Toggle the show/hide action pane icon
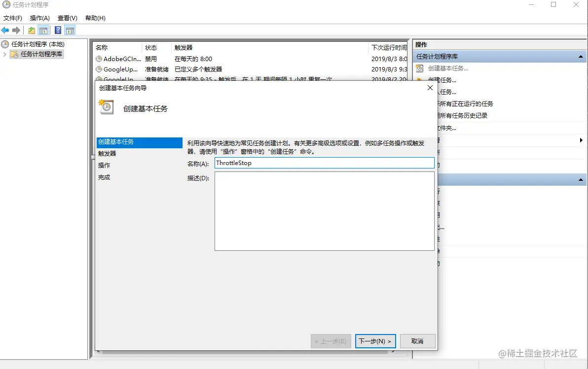 [x=70, y=31]
